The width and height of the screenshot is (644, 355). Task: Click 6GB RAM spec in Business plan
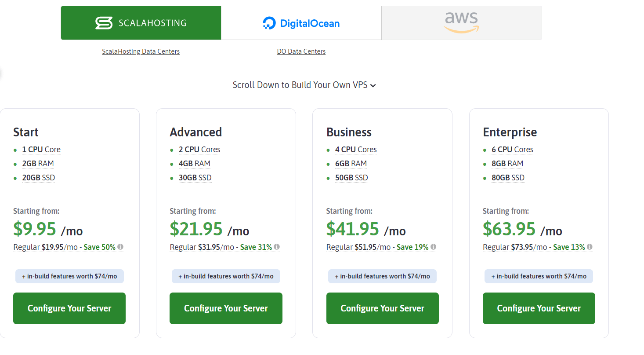coord(351,164)
